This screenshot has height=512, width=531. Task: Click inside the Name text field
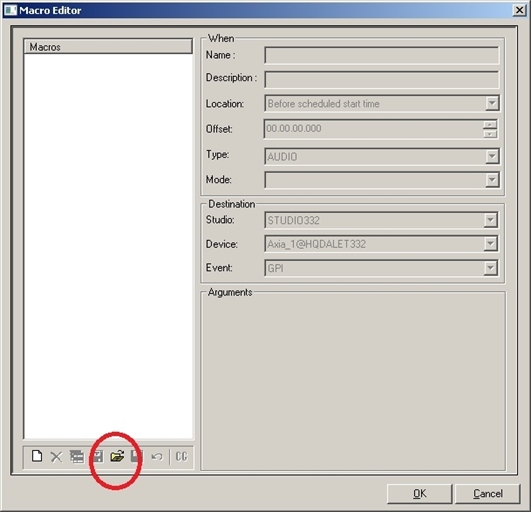pos(381,55)
